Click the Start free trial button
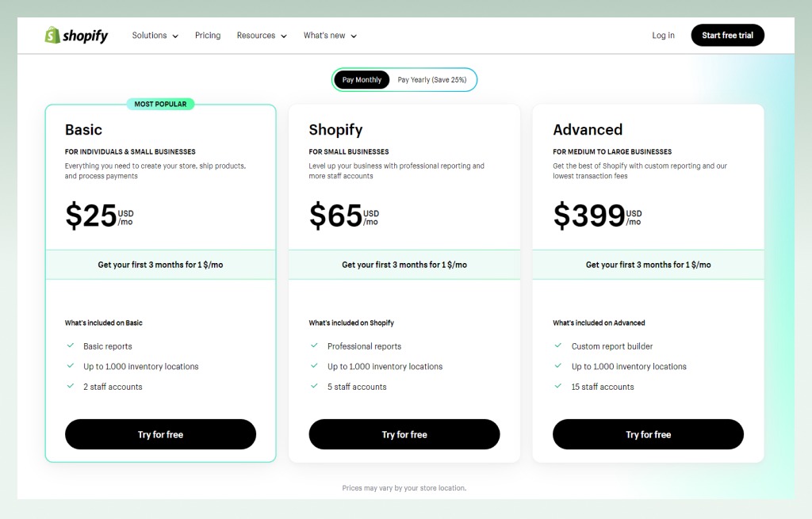This screenshot has height=519, width=812. point(728,35)
